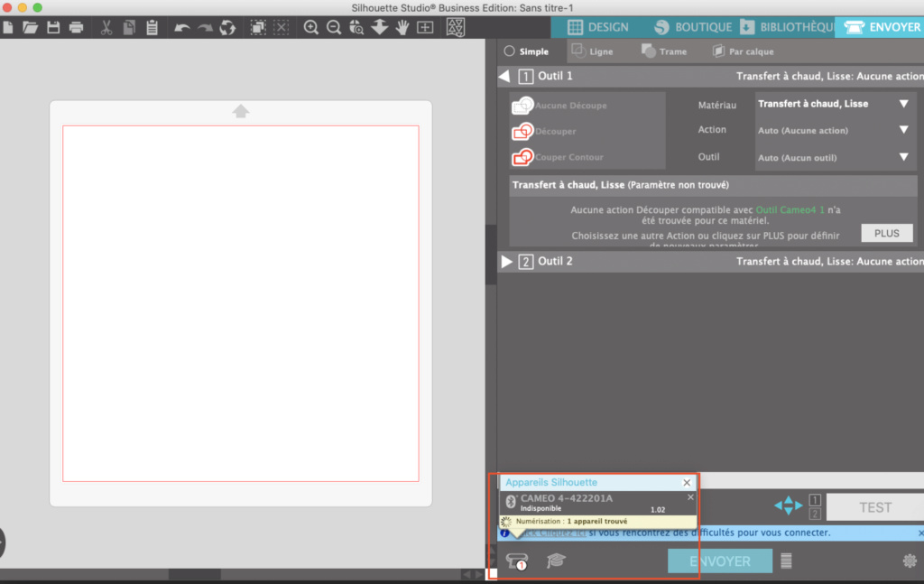The width and height of the screenshot is (924, 584).
Task: Click the settings gear icon
Action: 910,561
